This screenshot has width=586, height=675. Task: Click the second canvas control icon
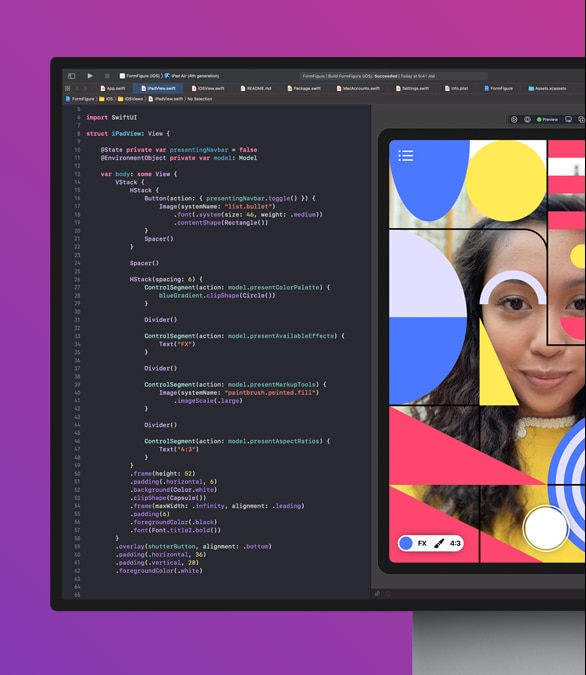click(x=527, y=119)
